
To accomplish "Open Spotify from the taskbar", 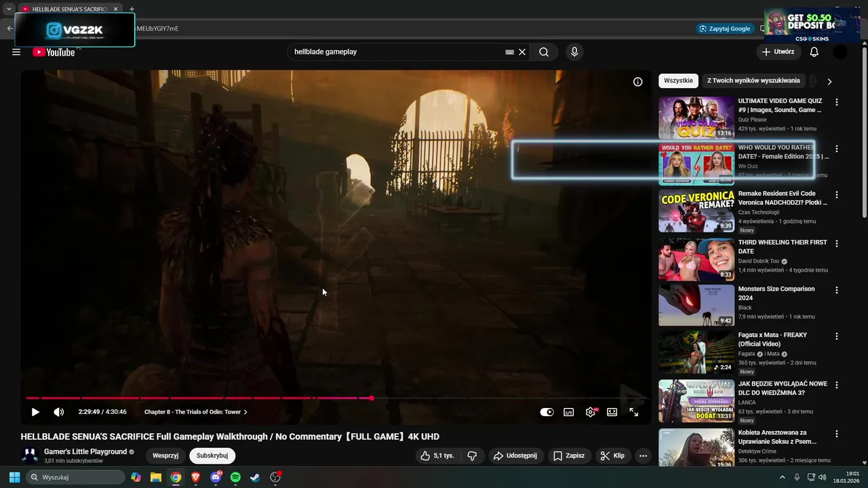I will pos(235,477).
